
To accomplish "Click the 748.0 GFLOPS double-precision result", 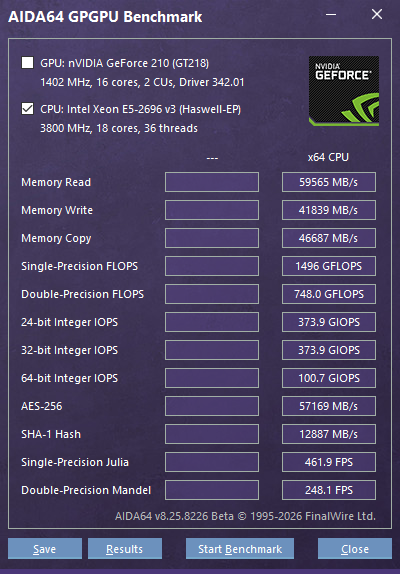I will (x=329, y=294).
